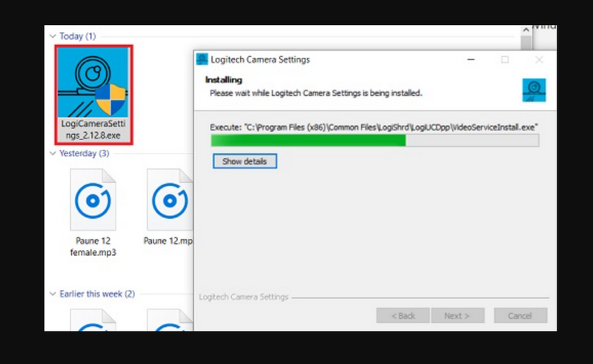The width and height of the screenshot is (593, 364).
Task: Click the Execute path text line
Action: point(374,128)
